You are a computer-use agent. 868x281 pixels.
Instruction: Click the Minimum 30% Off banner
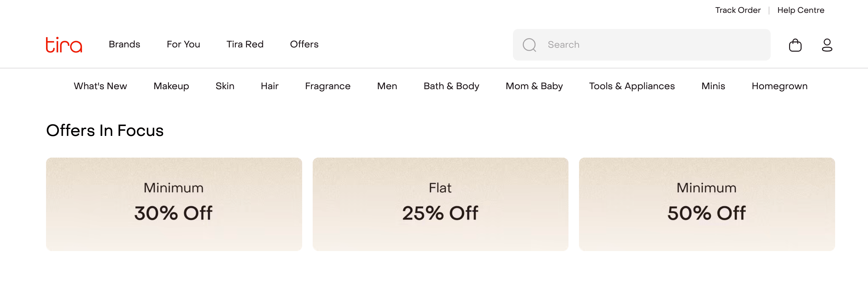click(174, 204)
